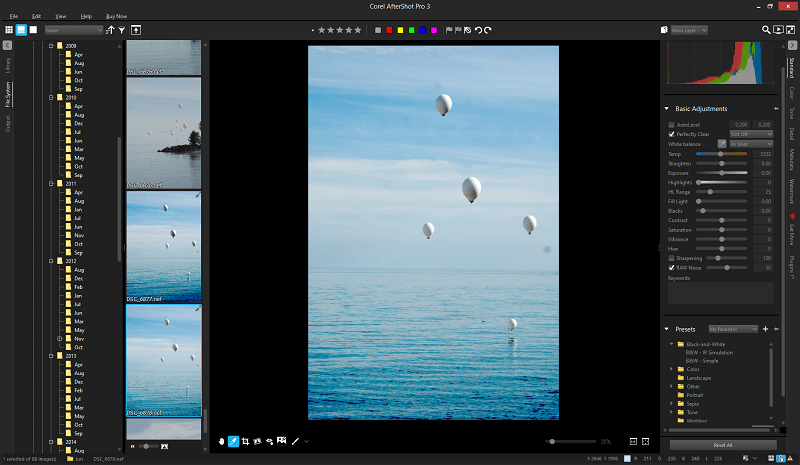Select the DSC_6877.nef thumbnail
The image size is (800, 465).
tap(163, 246)
